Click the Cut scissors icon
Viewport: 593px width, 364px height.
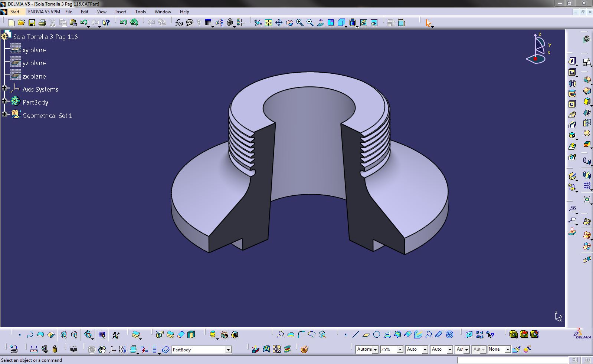point(52,23)
